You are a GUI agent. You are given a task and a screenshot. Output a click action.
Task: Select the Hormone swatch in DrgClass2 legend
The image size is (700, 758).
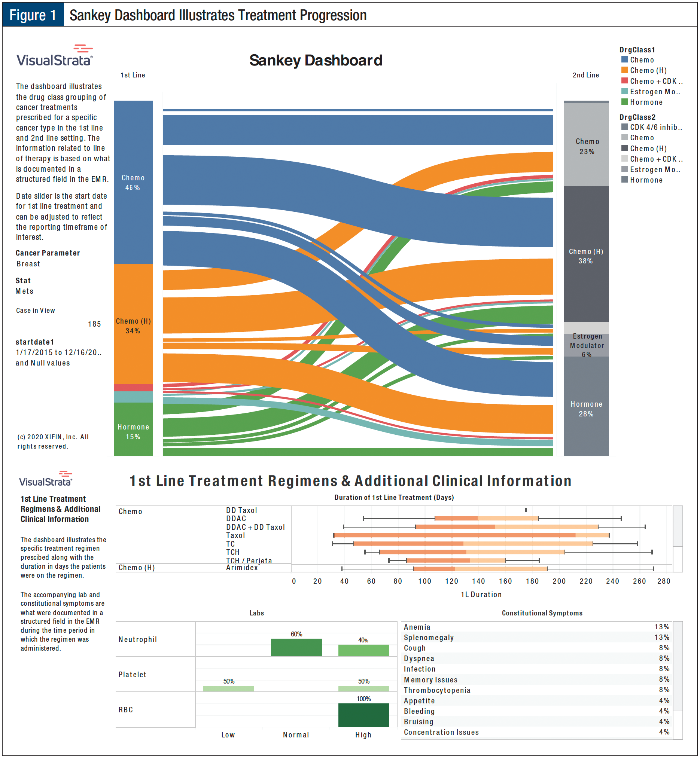tap(625, 180)
